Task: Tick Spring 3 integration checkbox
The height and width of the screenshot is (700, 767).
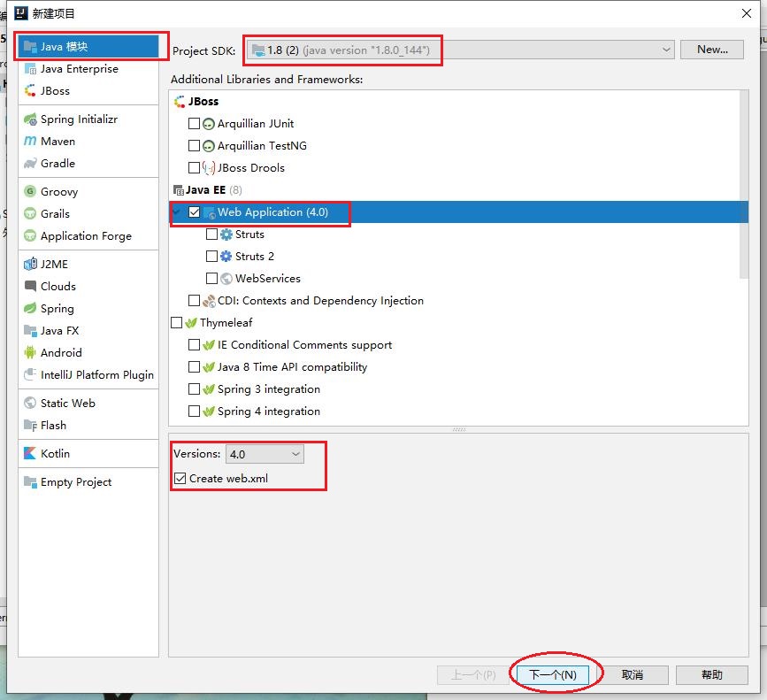Action: 195,388
